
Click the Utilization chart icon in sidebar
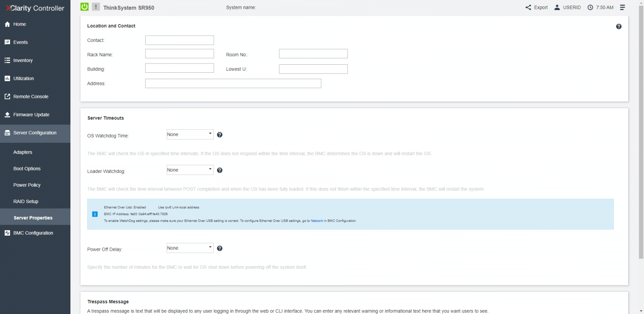click(x=7, y=78)
